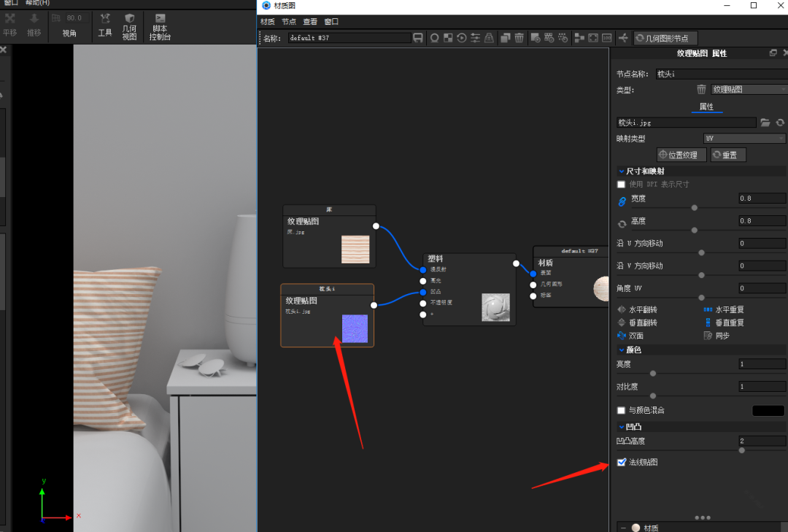Collapse the 尺寸和映射 section
The height and width of the screenshot is (532, 788).
click(622, 171)
